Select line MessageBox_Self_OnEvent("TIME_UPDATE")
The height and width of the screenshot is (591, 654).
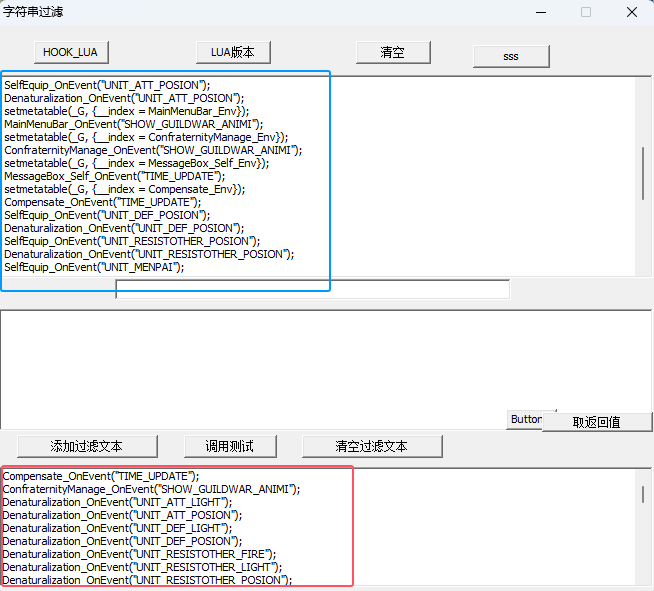pos(115,176)
